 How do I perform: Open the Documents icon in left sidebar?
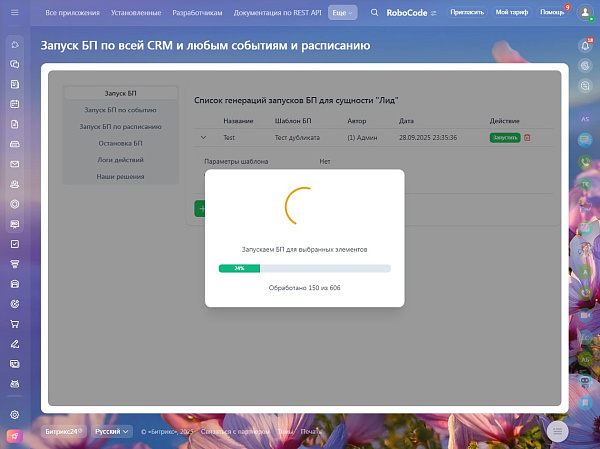(x=15, y=124)
